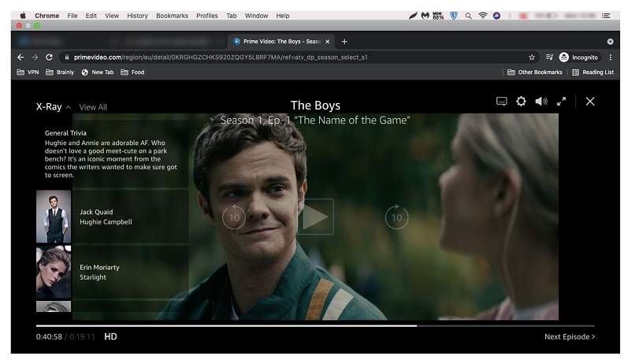
Task: Open the File menu
Action: click(72, 16)
